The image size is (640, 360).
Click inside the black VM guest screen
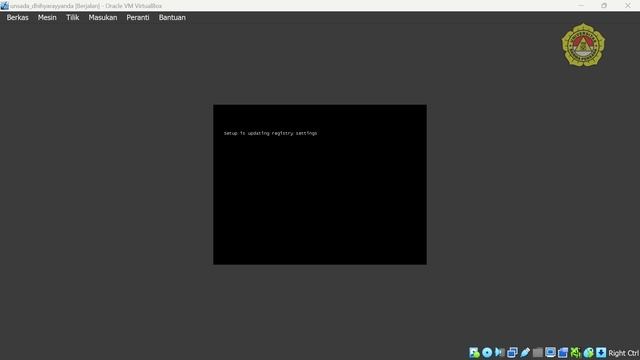[x=320, y=184]
